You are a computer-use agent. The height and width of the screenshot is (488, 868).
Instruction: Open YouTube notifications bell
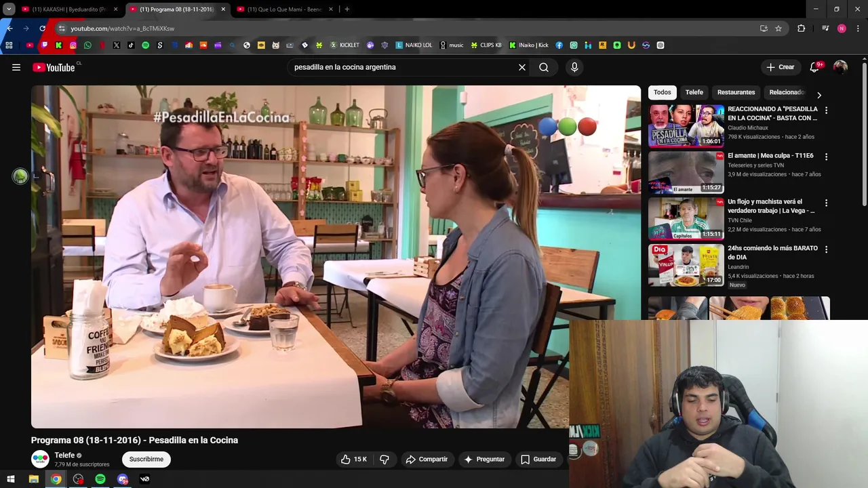tap(815, 67)
